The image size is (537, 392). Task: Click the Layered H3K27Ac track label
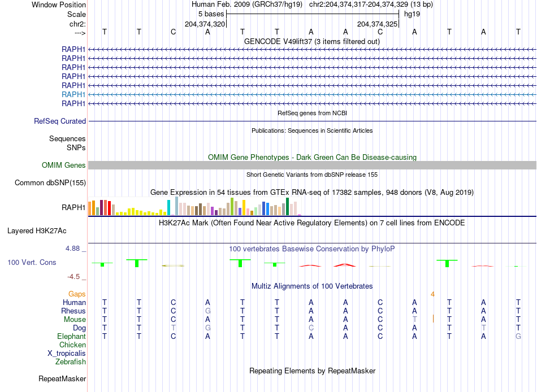click(x=37, y=231)
